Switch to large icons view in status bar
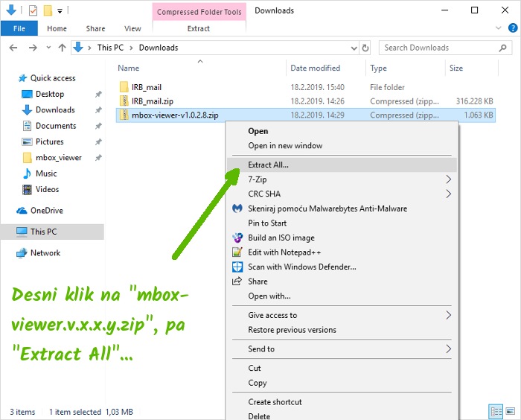The width and height of the screenshot is (521, 420). pyautogui.click(x=509, y=412)
